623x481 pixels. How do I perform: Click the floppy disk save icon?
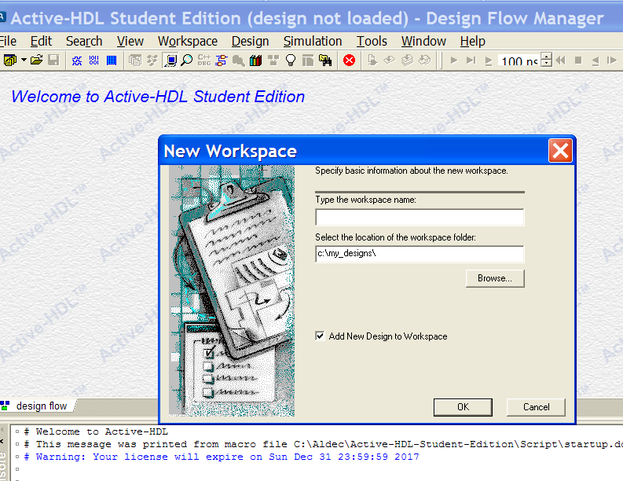point(54,60)
